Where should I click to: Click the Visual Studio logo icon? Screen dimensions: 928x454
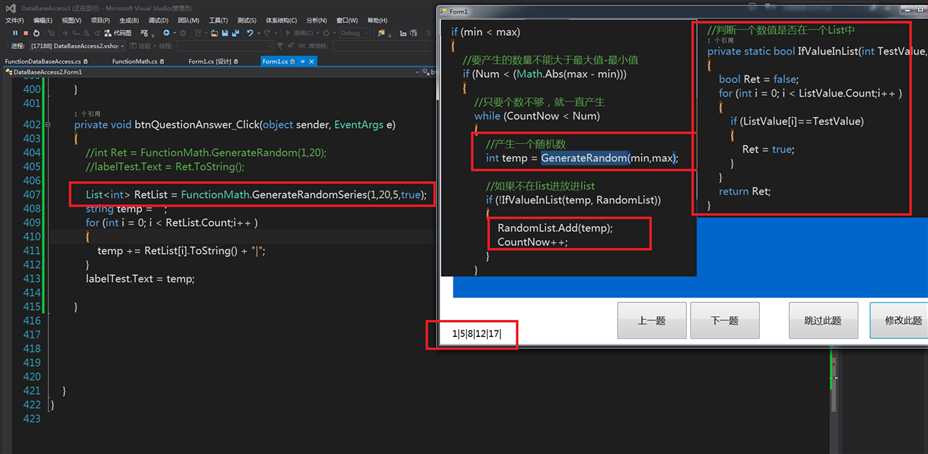point(11,9)
